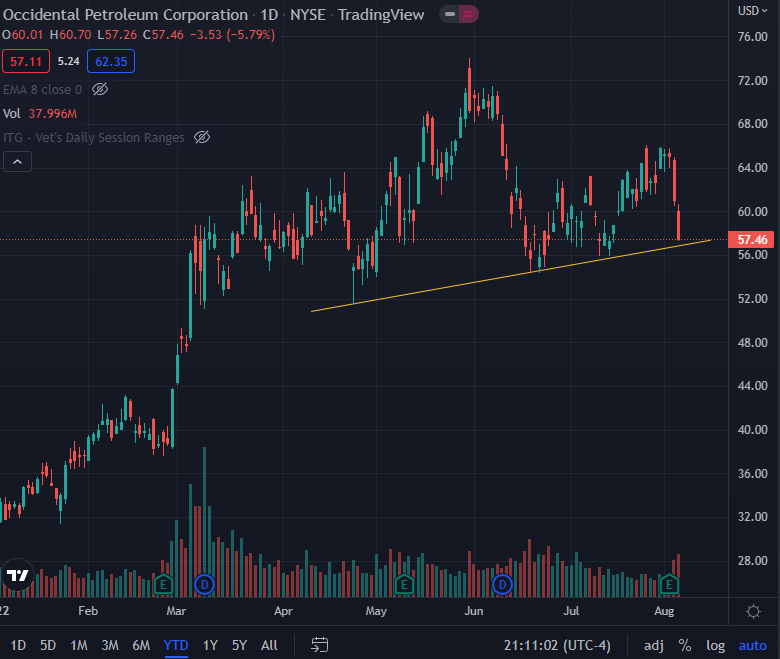Open the June dividend D marker

(502, 584)
